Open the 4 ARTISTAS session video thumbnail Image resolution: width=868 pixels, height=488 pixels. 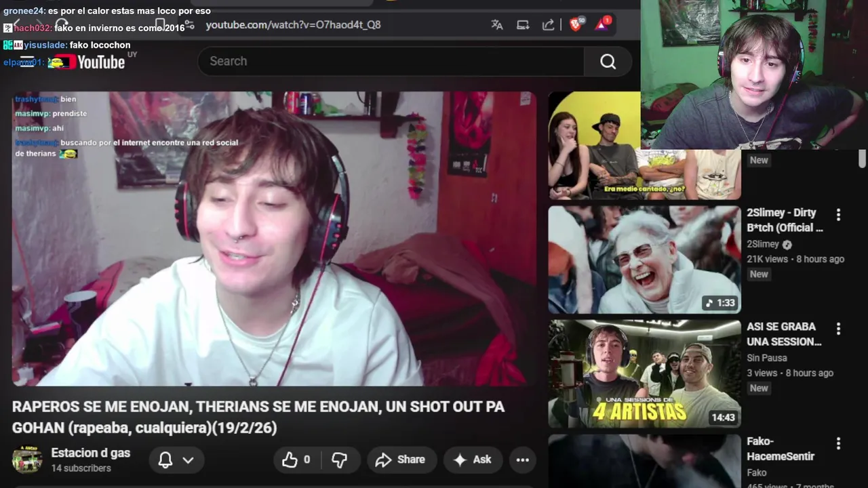coord(644,374)
